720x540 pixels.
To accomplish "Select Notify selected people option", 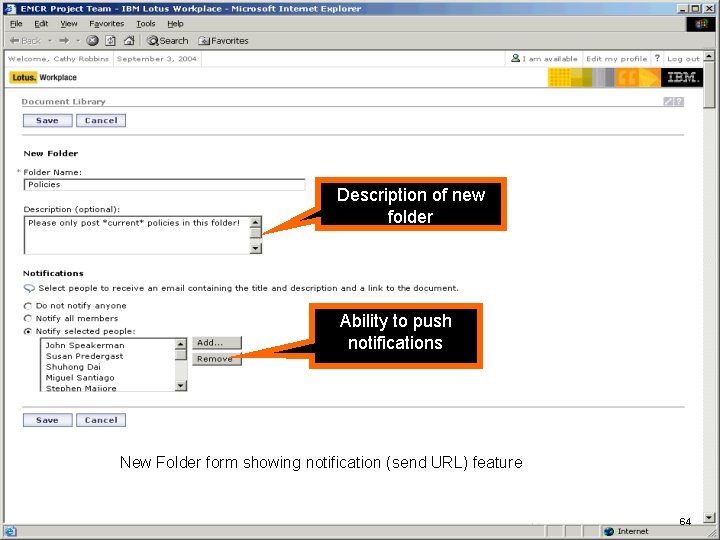I will coord(28,331).
